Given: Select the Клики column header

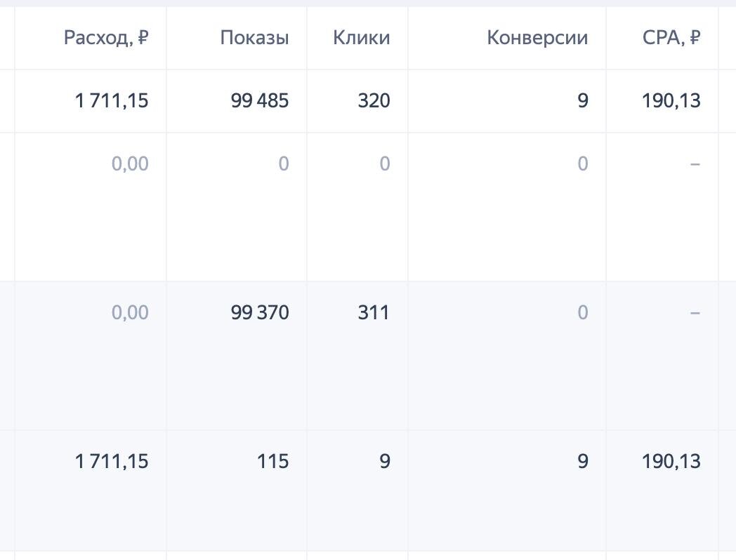Looking at the screenshot, I should pyautogui.click(x=362, y=37).
